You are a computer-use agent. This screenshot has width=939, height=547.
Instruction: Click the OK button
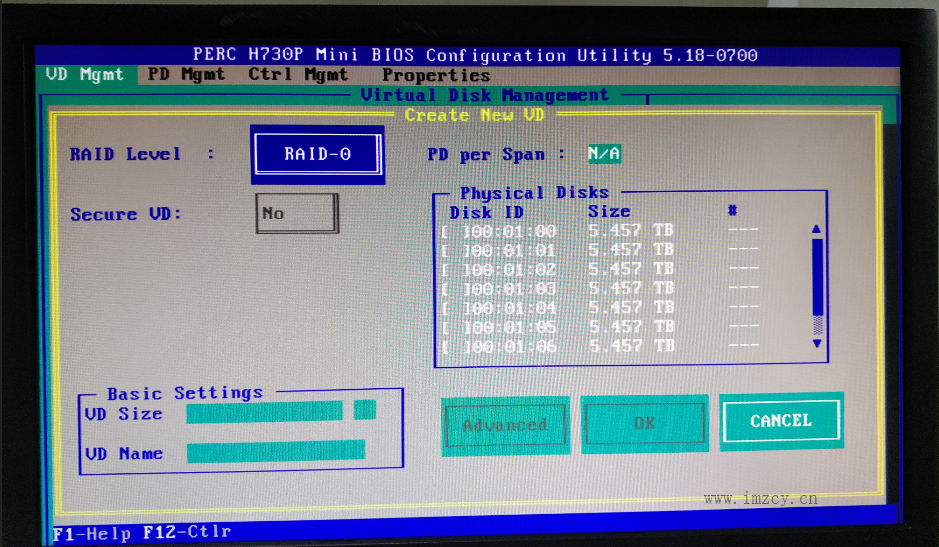coord(644,424)
